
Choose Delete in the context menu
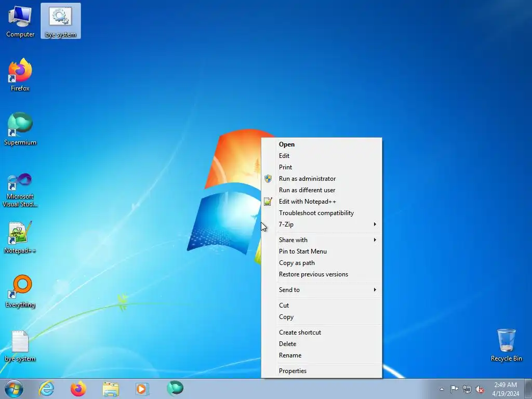pos(321,344)
